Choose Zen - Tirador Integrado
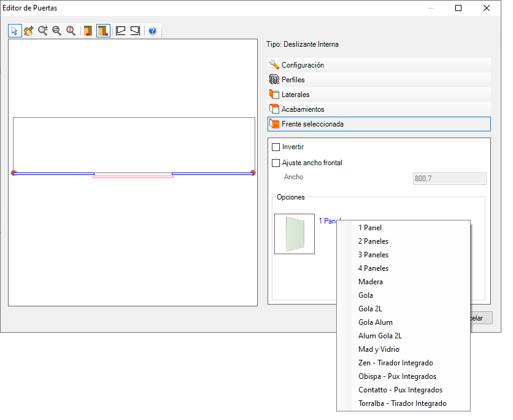The width and height of the screenshot is (513, 420). 403,363
